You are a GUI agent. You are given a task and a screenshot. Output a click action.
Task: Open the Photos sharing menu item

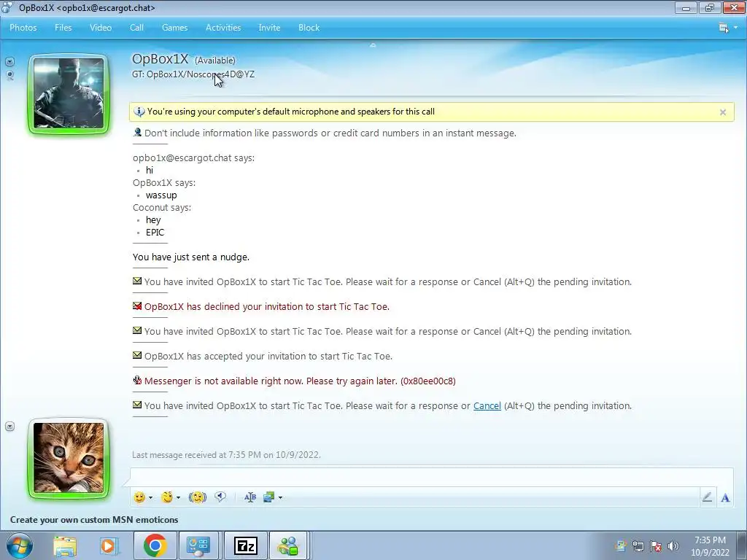[23, 28]
